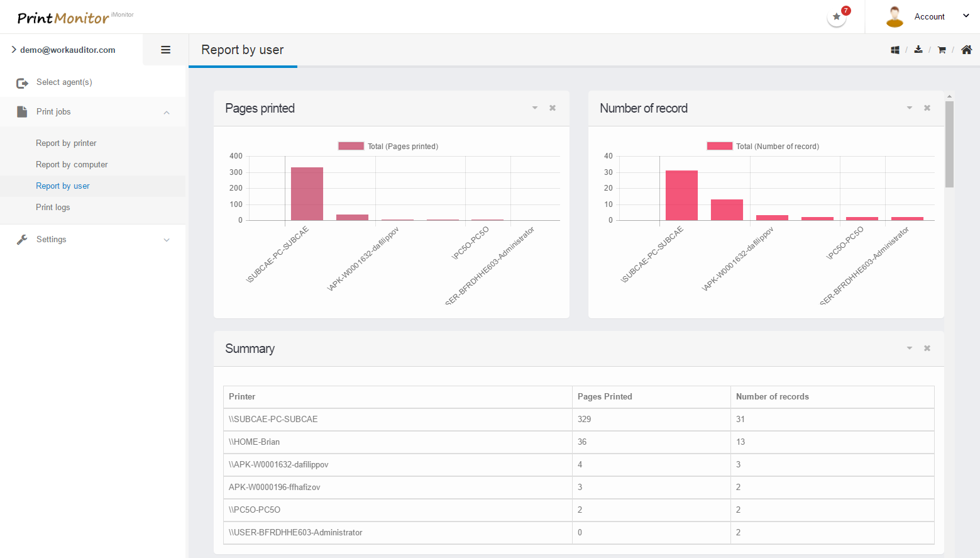Close the Pages printed panel

pyautogui.click(x=553, y=108)
